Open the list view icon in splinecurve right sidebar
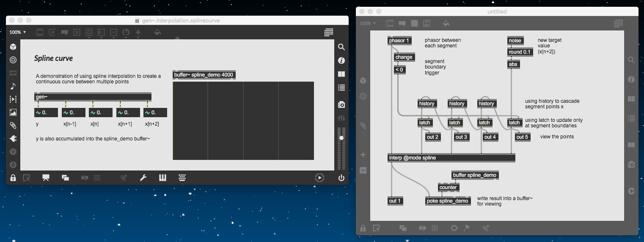 341,88
